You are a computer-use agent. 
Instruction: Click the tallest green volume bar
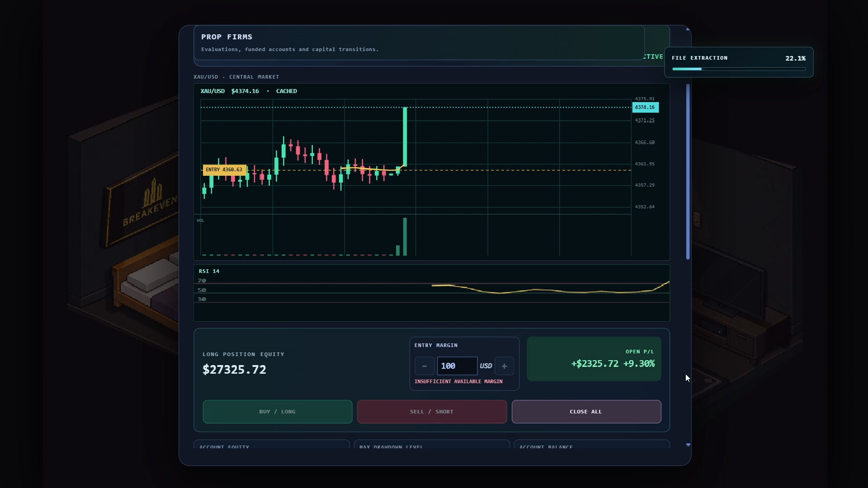coord(405,237)
